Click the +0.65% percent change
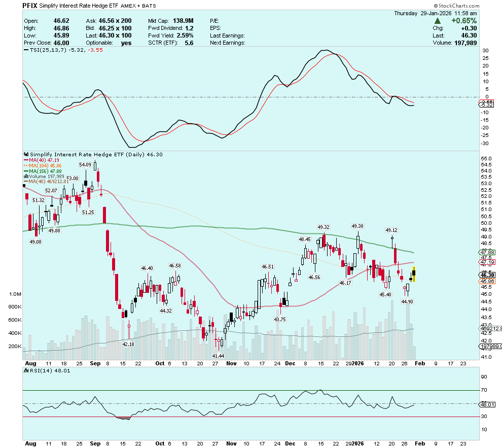The image size is (502, 448). [464, 21]
